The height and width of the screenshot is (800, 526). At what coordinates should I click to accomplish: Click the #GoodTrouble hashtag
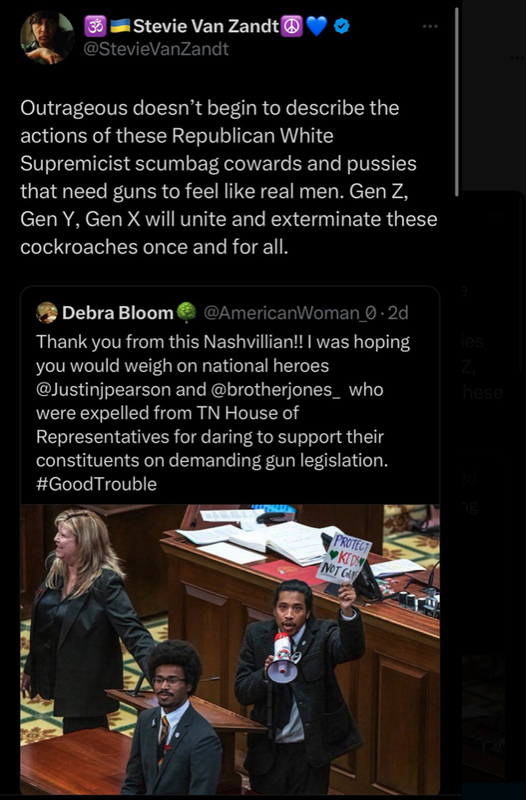click(x=96, y=484)
